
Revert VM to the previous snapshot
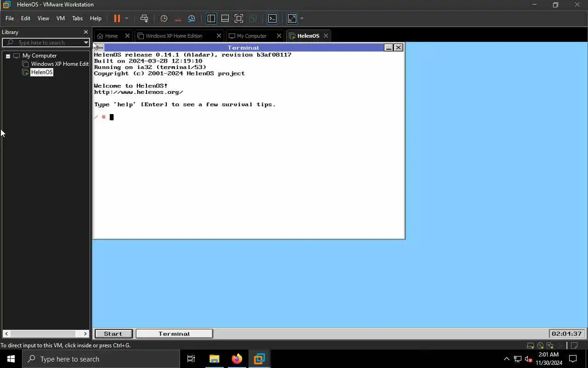[178, 18]
